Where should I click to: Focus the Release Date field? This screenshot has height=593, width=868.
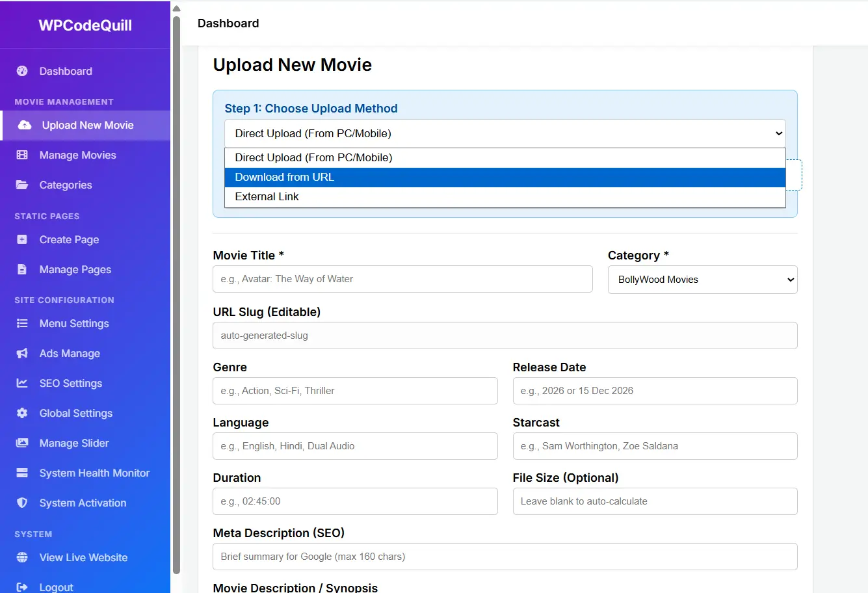[x=655, y=391]
